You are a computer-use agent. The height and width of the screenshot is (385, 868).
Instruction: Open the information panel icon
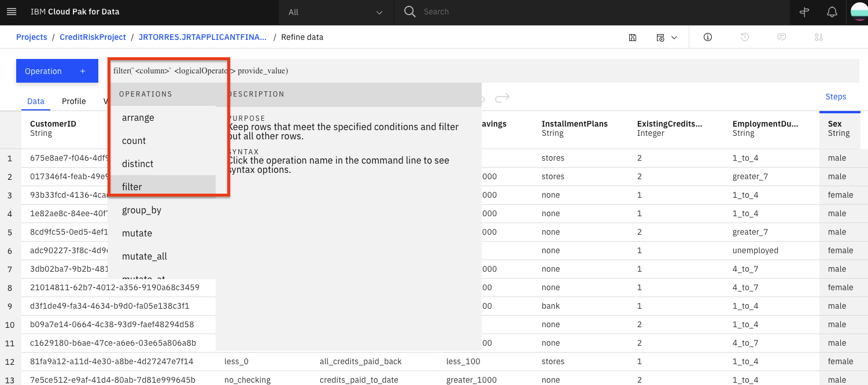tap(708, 37)
